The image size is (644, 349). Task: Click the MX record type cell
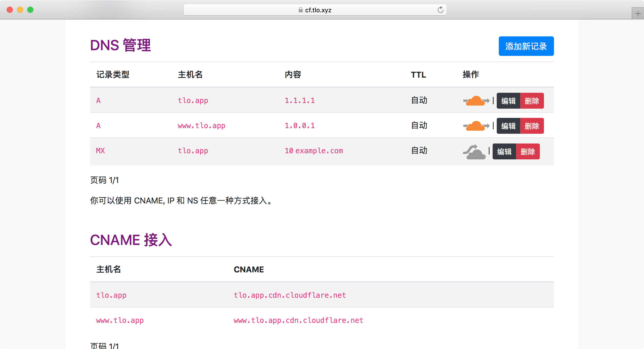[100, 151]
